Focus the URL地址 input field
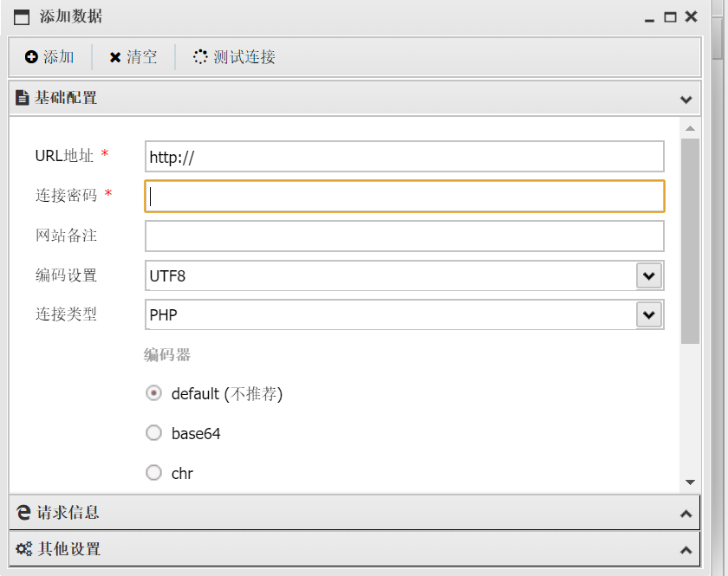Image resolution: width=728 pixels, height=576 pixels. coord(404,157)
